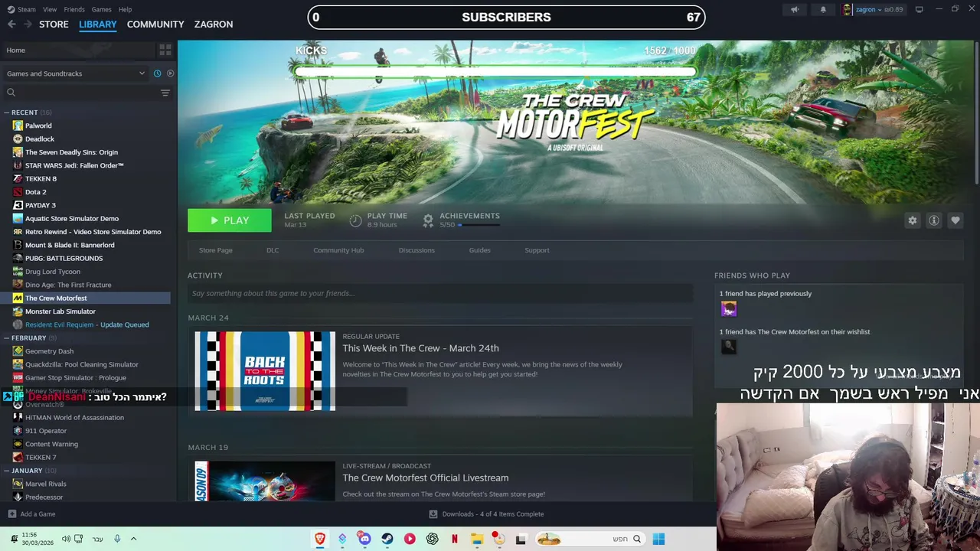The width and height of the screenshot is (980, 551).
Task: Click the first friend's avatar thumbnail
Action: 729,308
